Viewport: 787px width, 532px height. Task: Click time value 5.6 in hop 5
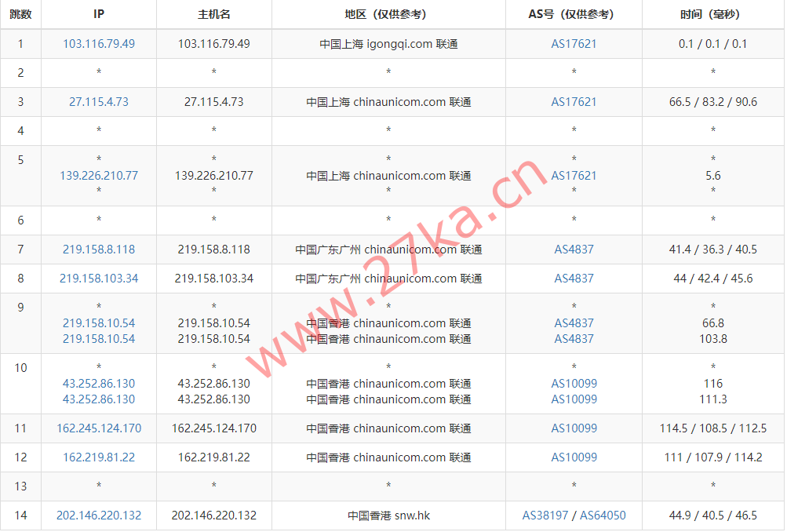pos(712,176)
